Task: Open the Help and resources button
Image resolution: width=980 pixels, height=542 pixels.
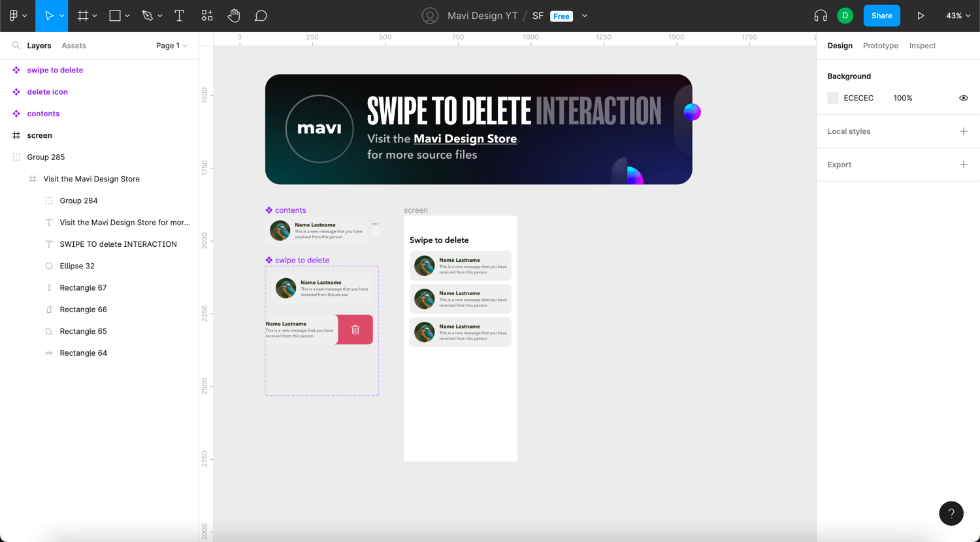Action: click(x=951, y=513)
